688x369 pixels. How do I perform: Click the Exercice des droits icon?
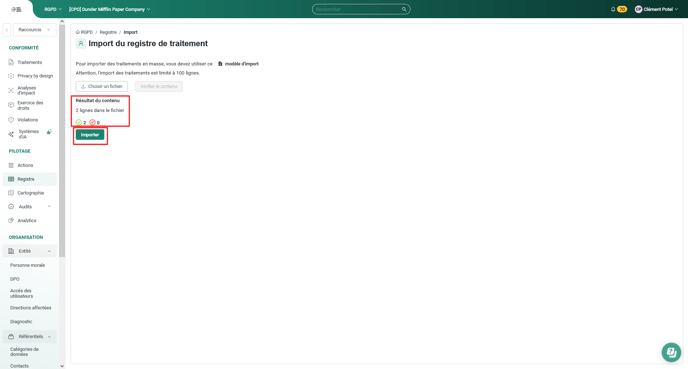tap(11, 105)
